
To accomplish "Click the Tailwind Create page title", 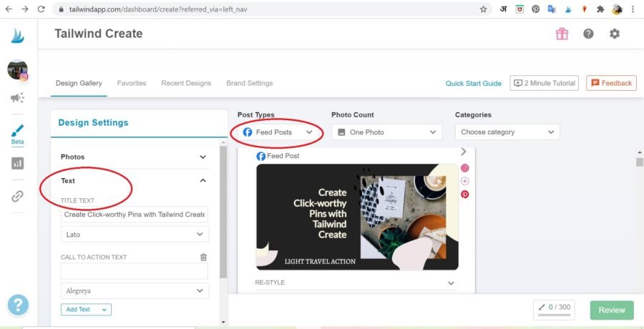I will [99, 34].
